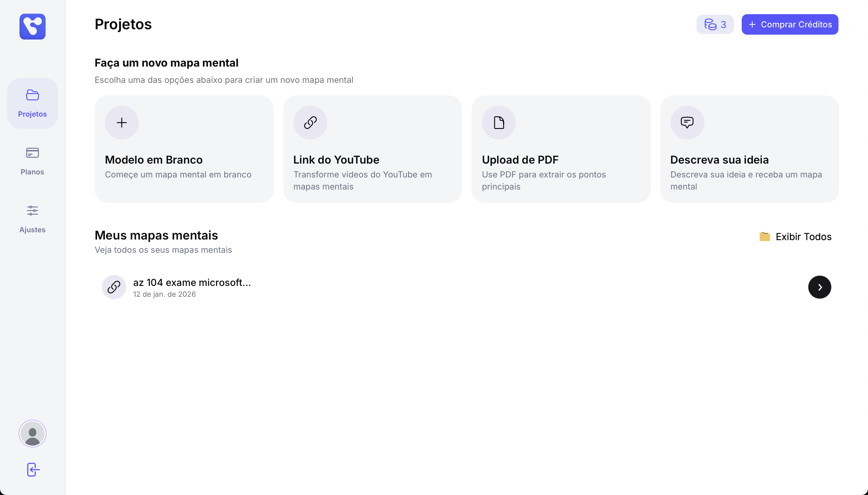Screen dimensions: 868x495
Task: Click Exibir Todos link
Action: [795, 237]
